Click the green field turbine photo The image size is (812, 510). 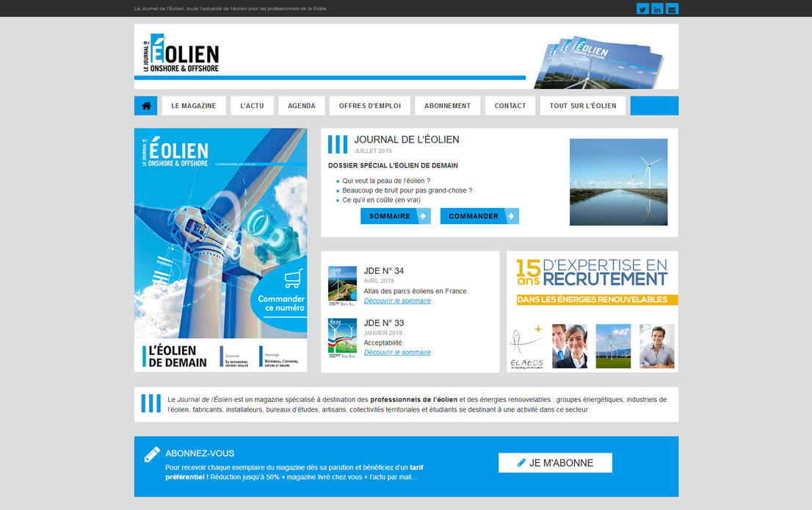click(613, 346)
